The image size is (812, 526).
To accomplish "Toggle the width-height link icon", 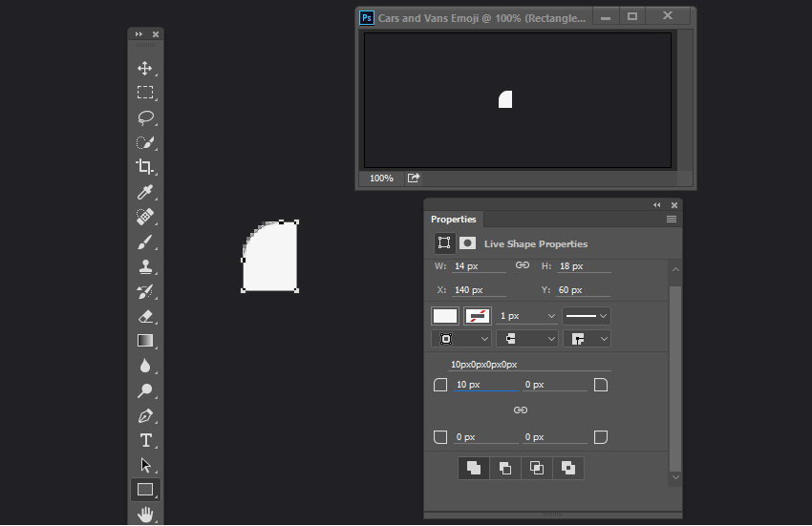I will [x=522, y=265].
